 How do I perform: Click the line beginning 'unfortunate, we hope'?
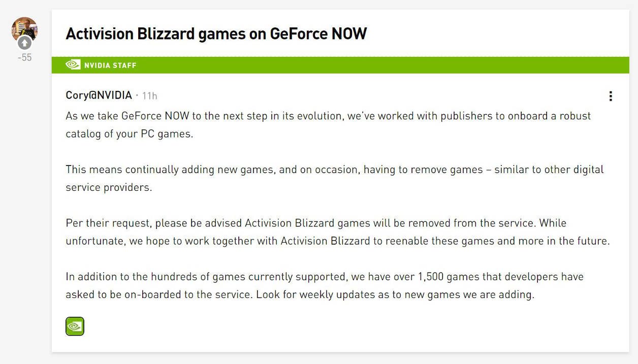point(338,241)
